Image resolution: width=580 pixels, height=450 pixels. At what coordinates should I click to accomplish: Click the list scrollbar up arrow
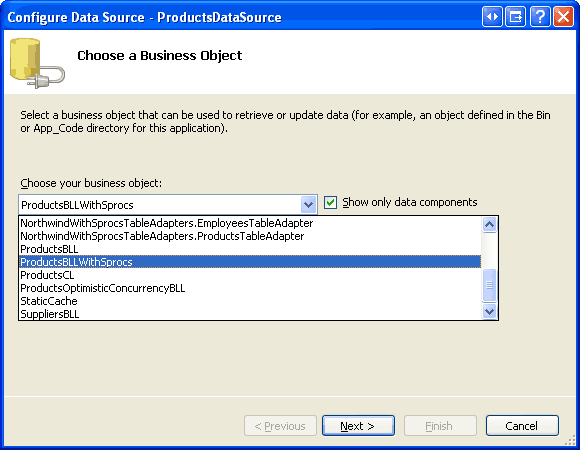tap(489, 224)
